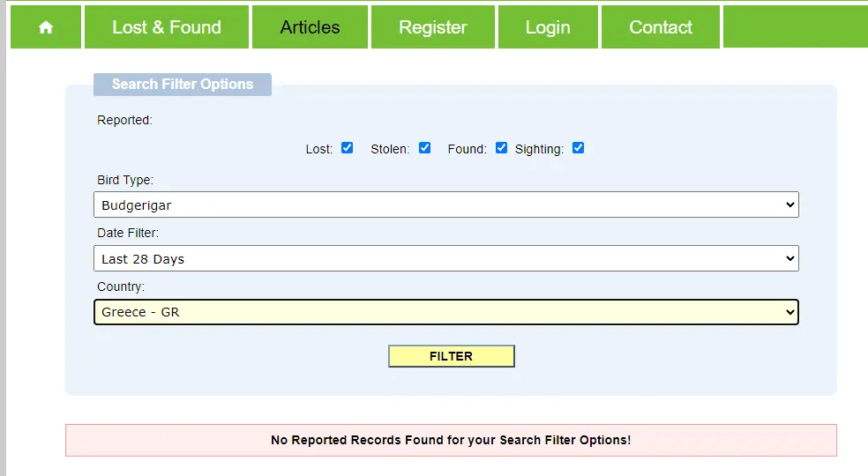Click the No Reported Records Found message
Screen dimensions: 868x476
point(451,440)
